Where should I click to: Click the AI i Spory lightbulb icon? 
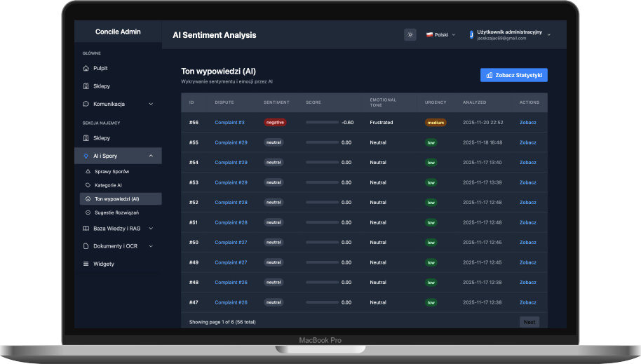(86, 156)
